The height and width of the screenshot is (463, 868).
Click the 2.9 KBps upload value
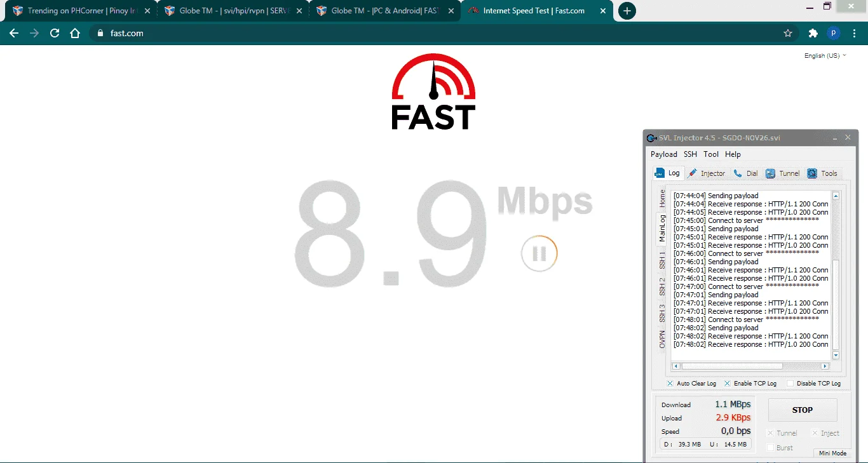pyautogui.click(x=733, y=417)
